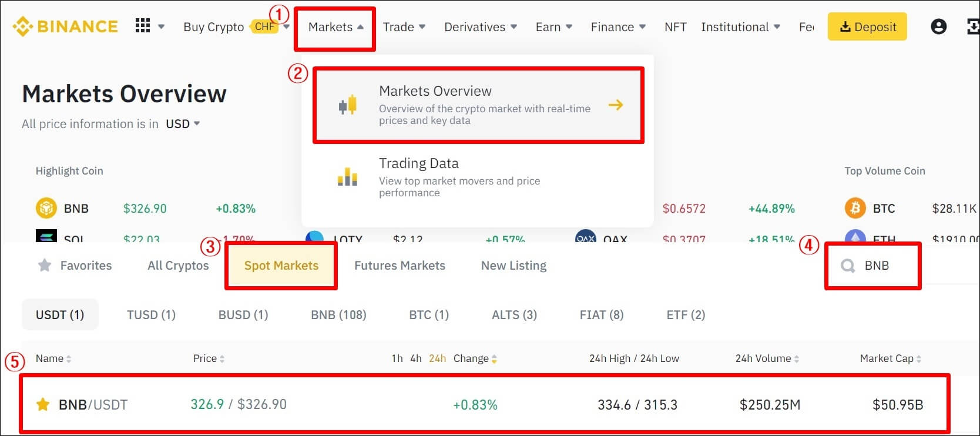Click the OAX coin icon
This screenshot has width=980, height=436.
click(x=586, y=236)
